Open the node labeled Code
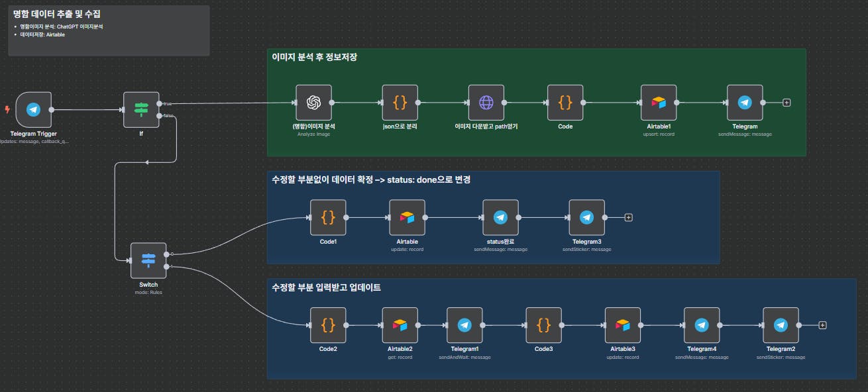The image size is (868, 392). click(x=565, y=103)
